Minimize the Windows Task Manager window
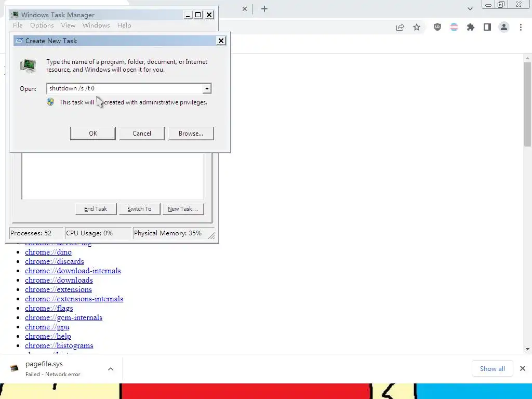 coord(188,15)
